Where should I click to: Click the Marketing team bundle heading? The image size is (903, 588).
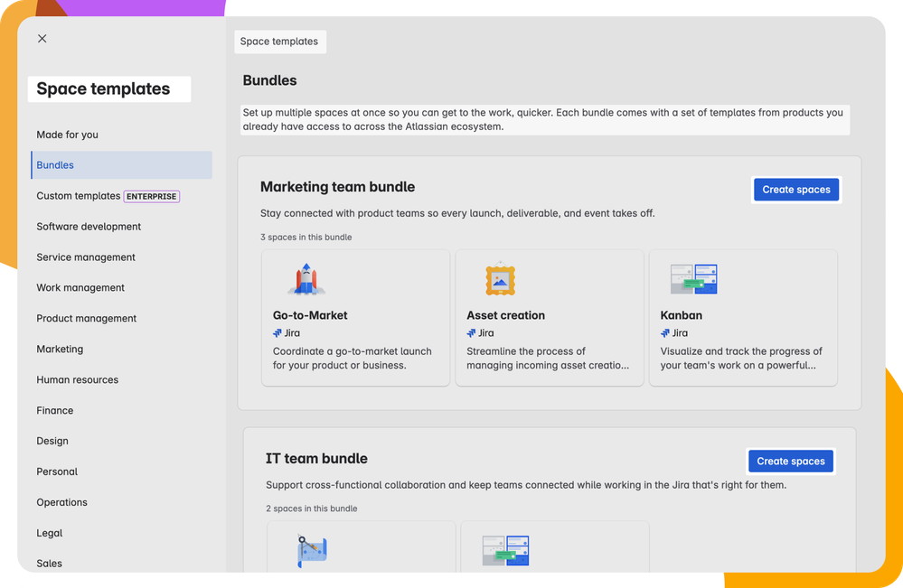click(x=337, y=187)
